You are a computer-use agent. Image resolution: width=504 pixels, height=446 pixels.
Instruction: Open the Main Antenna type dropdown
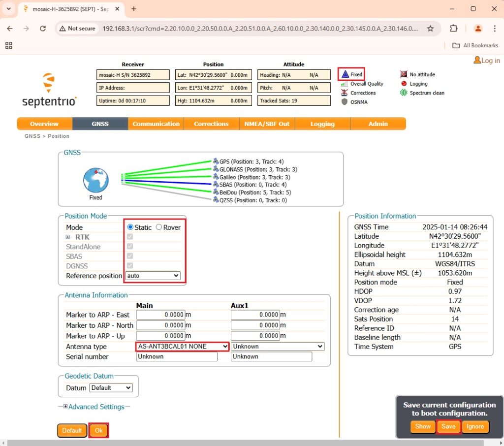(x=182, y=346)
